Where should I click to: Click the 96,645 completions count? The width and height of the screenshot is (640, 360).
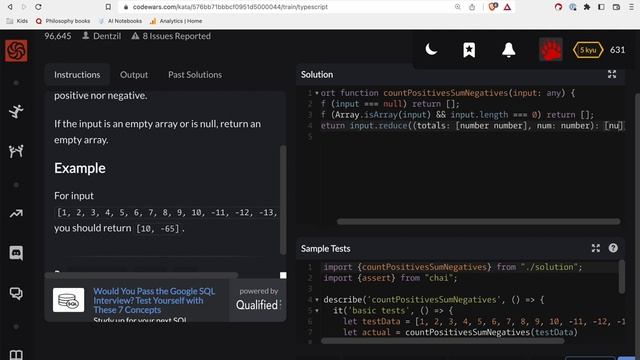[58, 36]
